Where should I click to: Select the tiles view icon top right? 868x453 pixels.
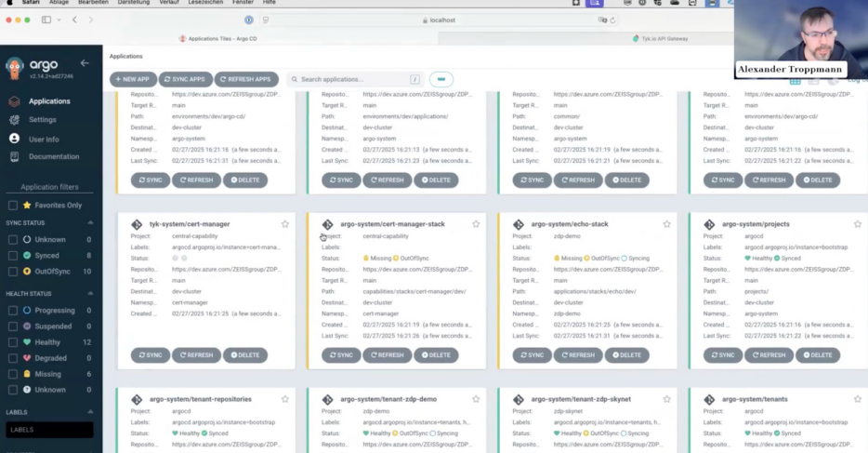click(795, 82)
